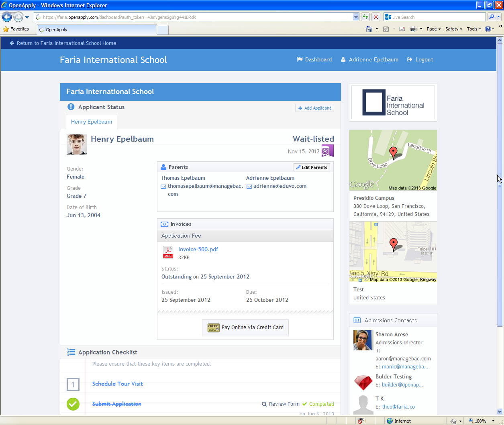Click the Applicant Status exclamation icon
Viewport: 504px width, 425px height.
click(x=71, y=107)
